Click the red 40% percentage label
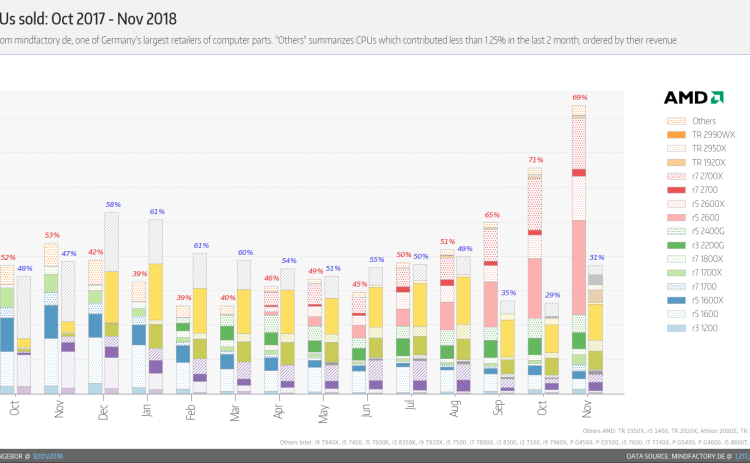This screenshot has height=463, width=750. coord(228,298)
